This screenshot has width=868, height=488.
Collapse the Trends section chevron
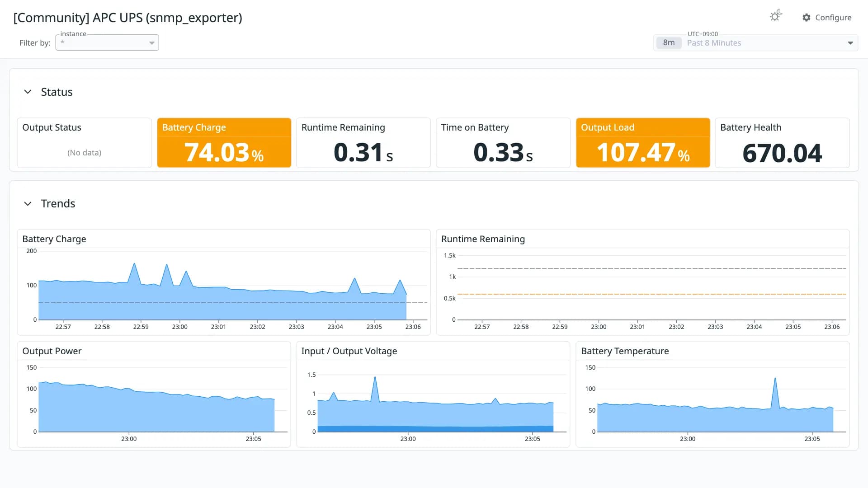coord(28,204)
